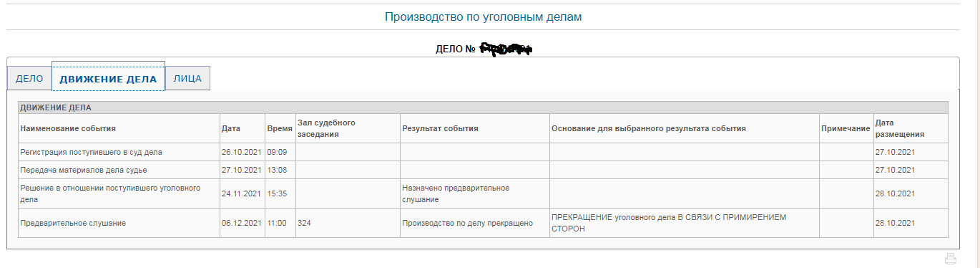
Task: Click the Время column header
Action: (x=280, y=129)
